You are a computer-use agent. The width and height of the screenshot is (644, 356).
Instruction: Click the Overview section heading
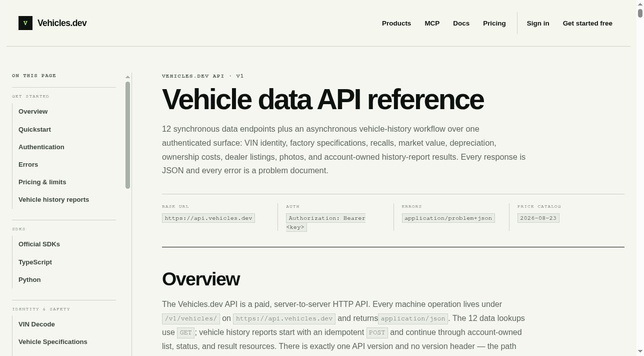(x=201, y=279)
